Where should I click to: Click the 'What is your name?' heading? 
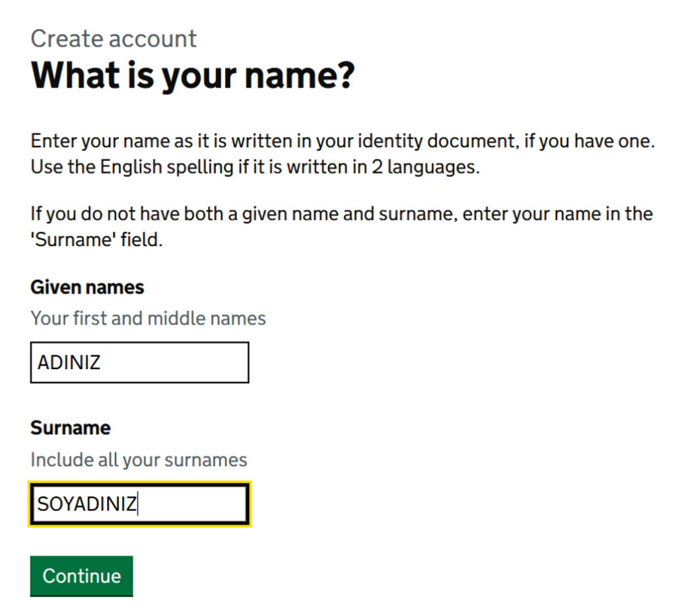pos(193,75)
